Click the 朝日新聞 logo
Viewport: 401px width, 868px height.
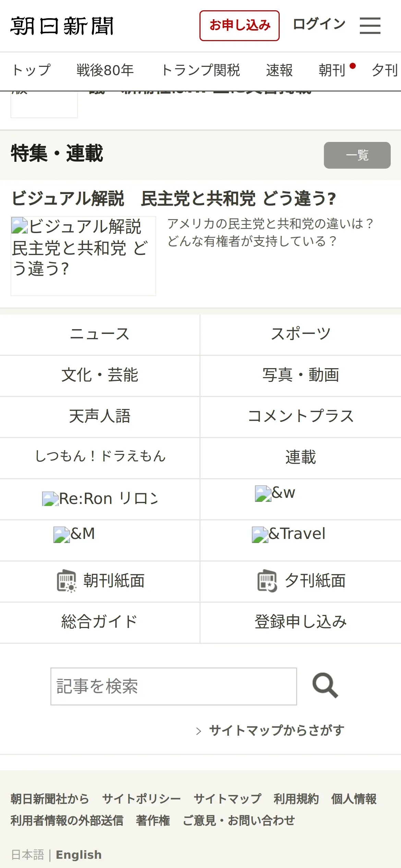(62, 26)
